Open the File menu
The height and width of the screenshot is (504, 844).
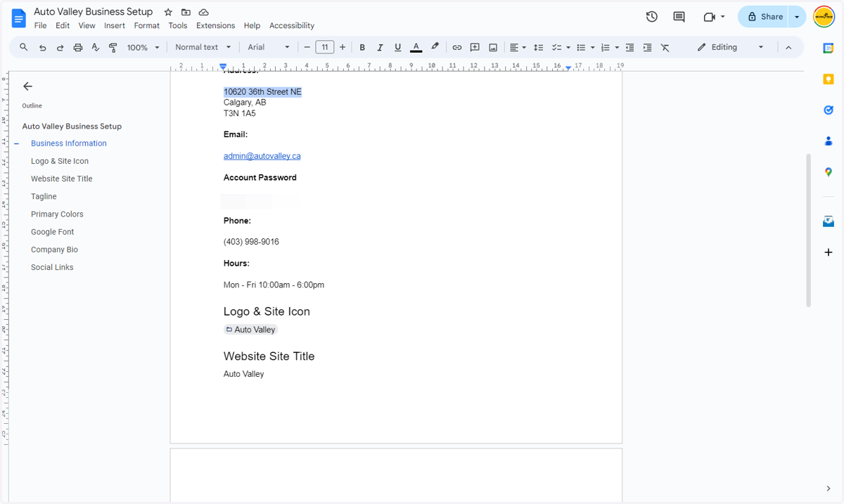coord(41,25)
